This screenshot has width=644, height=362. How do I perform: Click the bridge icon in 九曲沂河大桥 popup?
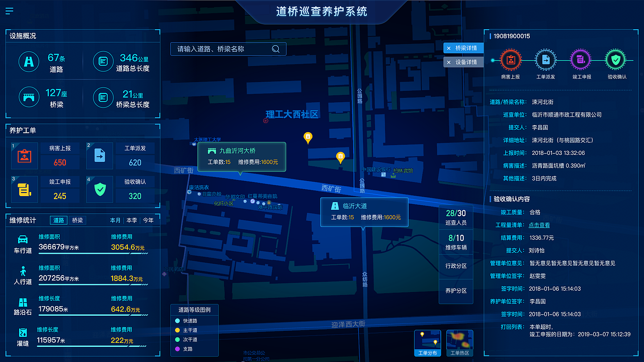[x=211, y=151]
